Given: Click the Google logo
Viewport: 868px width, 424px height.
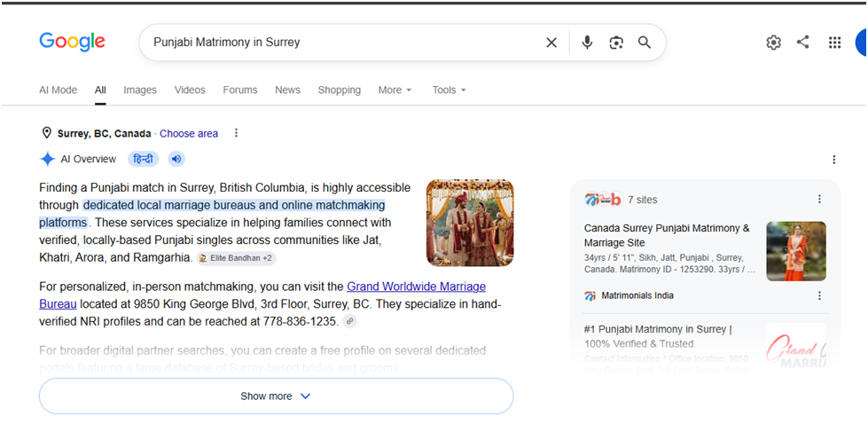Looking at the screenshot, I should [72, 42].
